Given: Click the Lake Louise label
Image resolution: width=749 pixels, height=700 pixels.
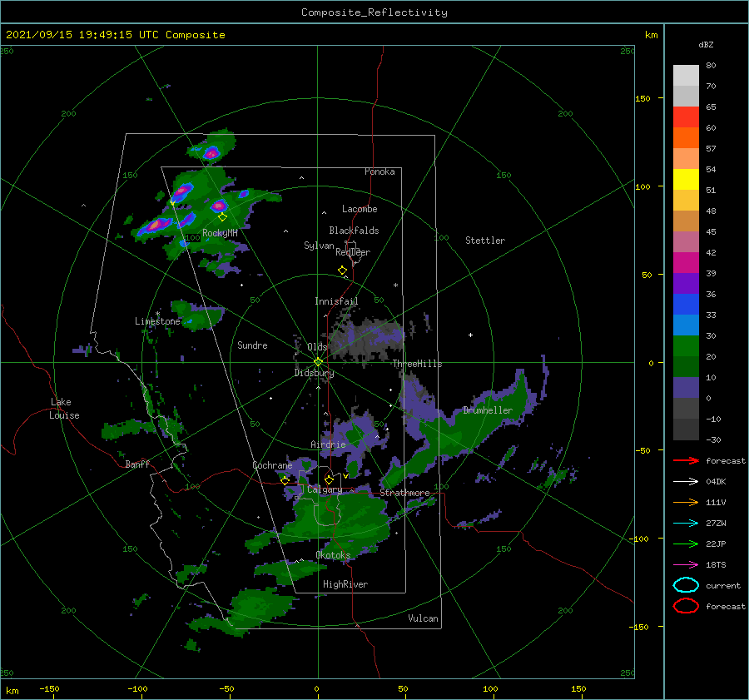Looking at the screenshot, I should click(64, 409).
